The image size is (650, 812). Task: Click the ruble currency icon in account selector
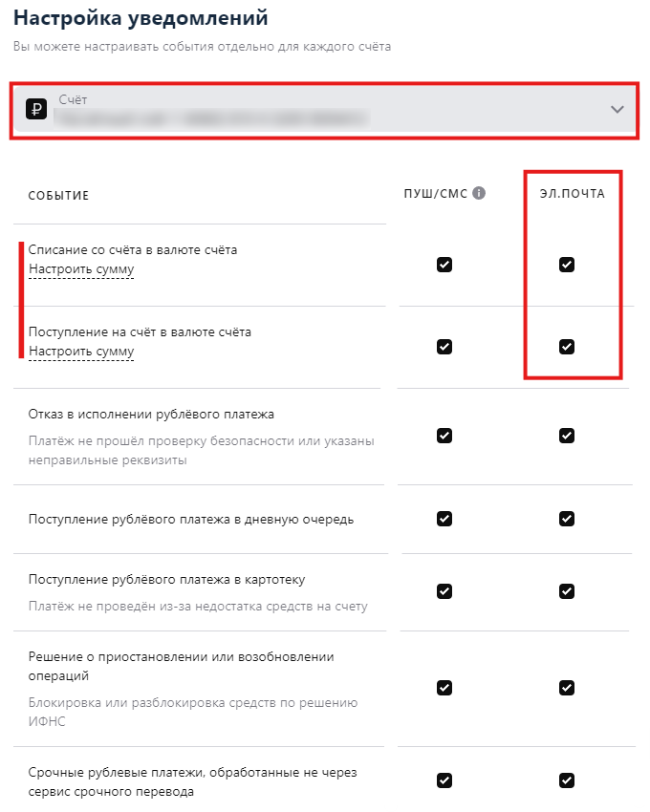pyautogui.click(x=36, y=109)
